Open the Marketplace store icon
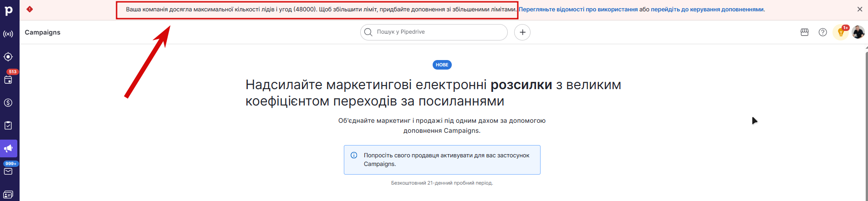 click(x=805, y=32)
